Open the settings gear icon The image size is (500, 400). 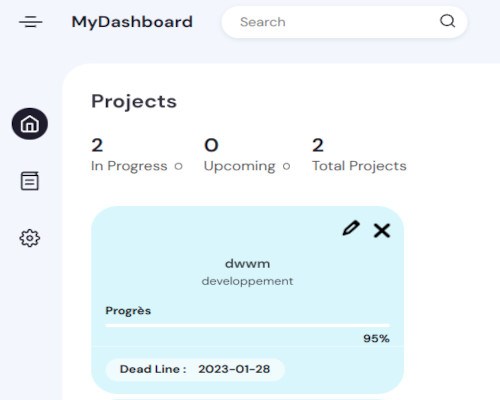pyautogui.click(x=30, y=238)
